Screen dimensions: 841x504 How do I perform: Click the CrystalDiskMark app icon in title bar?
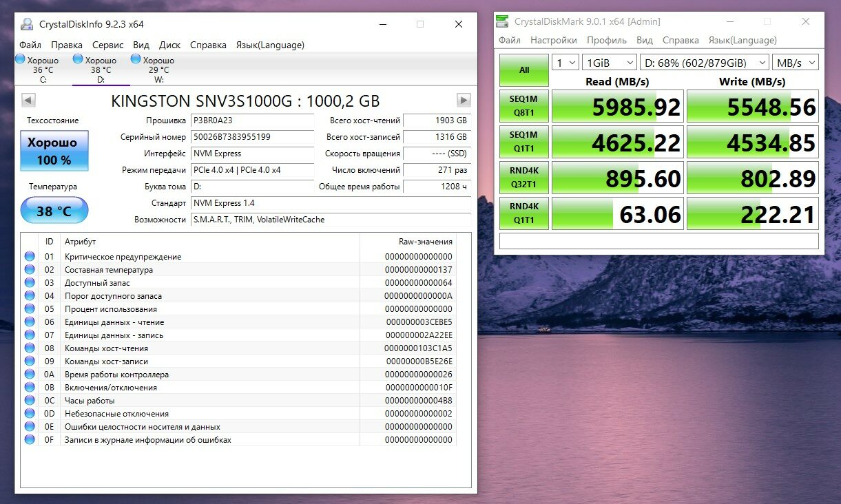pos(503,21)
